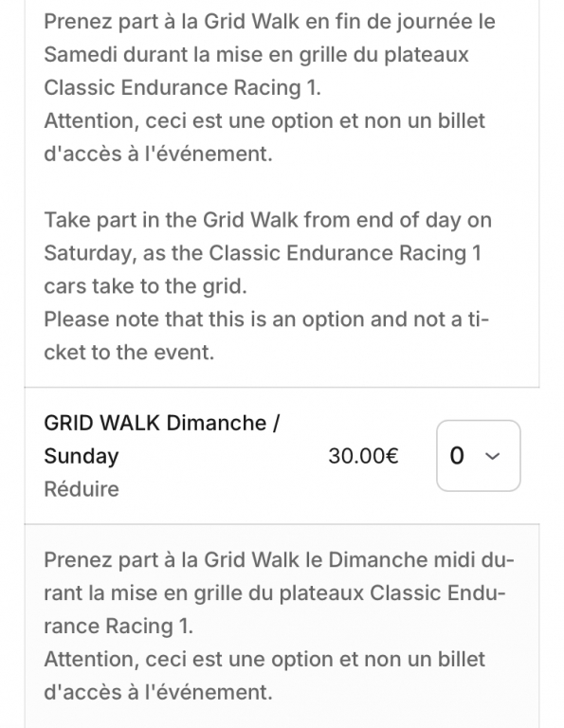Image resolution: width=564 pixels, height=728 pixels.
Task: Click the quantity value 0 in the selector
Action: point(457,456)
